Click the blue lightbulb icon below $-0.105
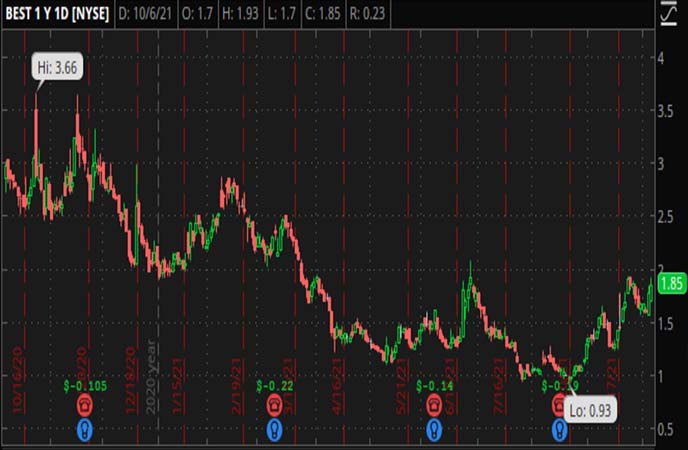 [x=85, y=430]
